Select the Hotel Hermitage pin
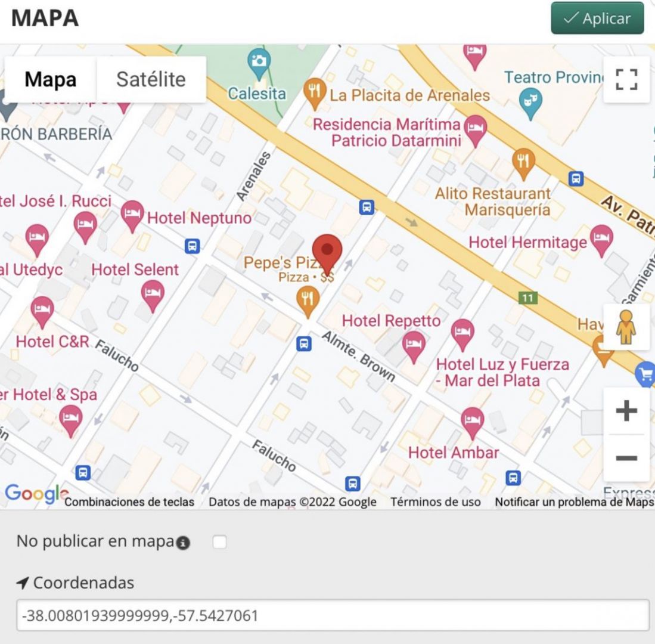The height and width of the screenshot is (644, 655). [601, 239]
